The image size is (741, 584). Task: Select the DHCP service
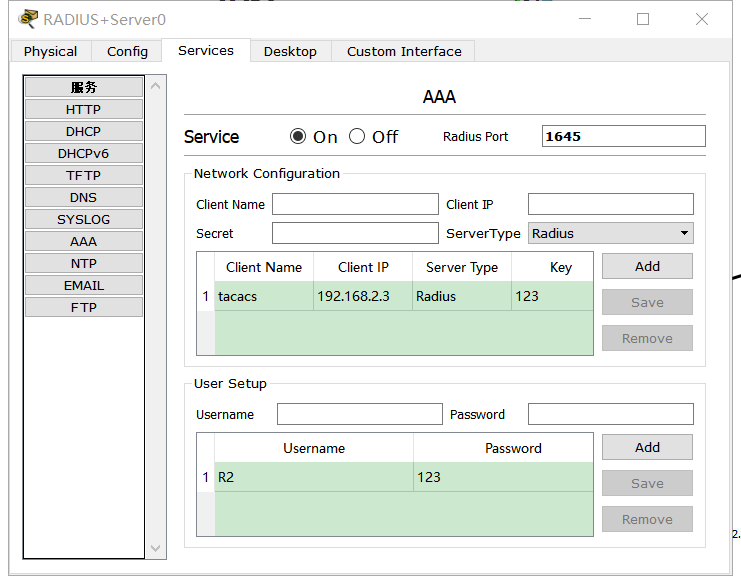(x=84, y=131)
